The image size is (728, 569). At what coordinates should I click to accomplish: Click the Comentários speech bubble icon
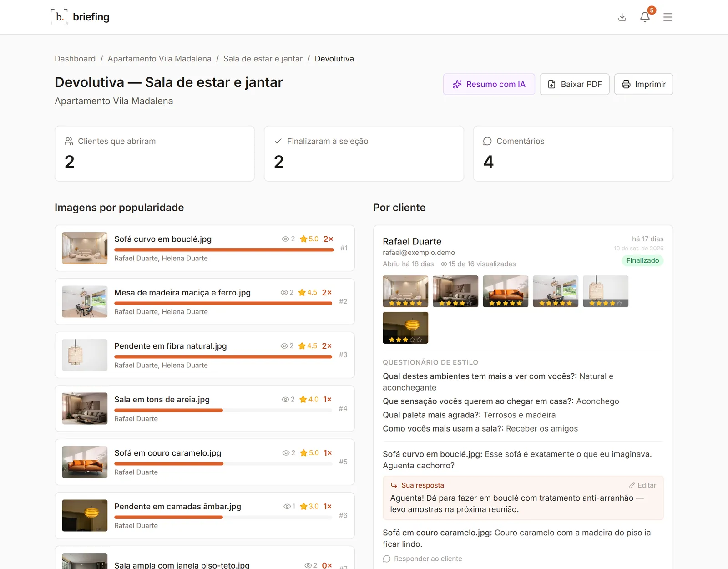pos(487,141)
